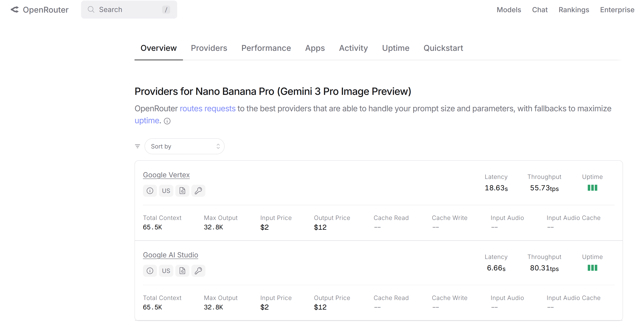Image resolution: width=644 pixels, height=329 pixels.
Task: Click the US region badge for Google Vertex
Action: [166, 191]
